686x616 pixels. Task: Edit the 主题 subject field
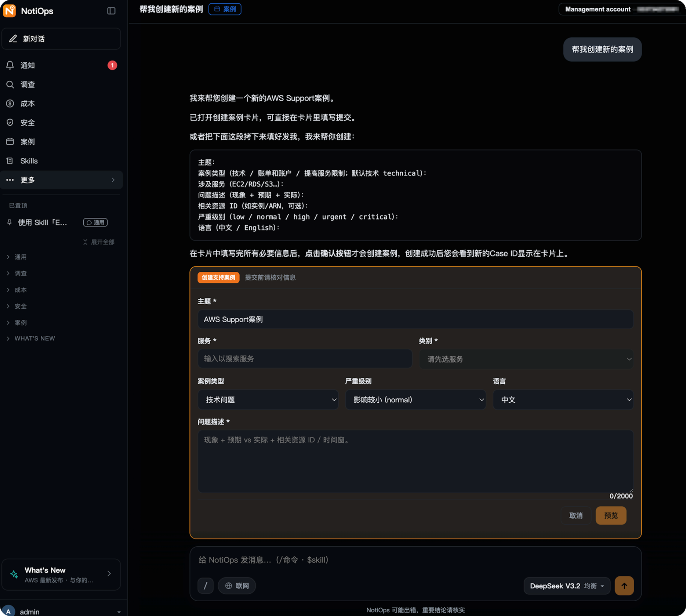[415, 319]
